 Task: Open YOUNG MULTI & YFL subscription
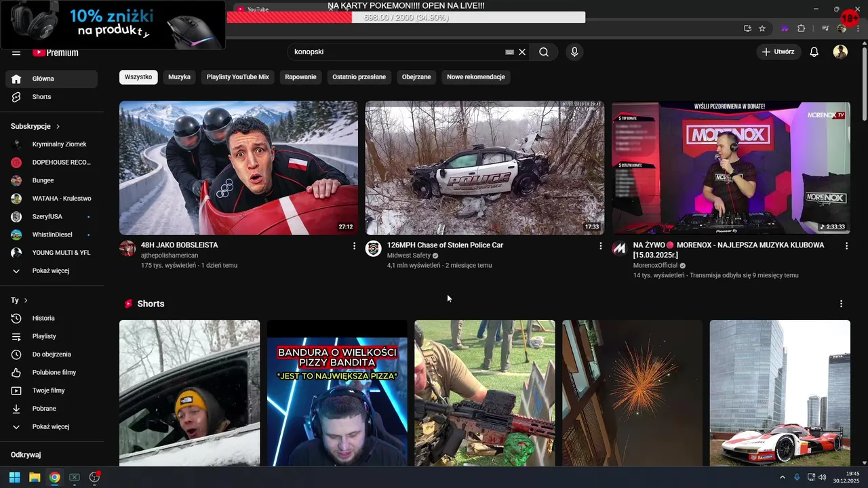52,253
